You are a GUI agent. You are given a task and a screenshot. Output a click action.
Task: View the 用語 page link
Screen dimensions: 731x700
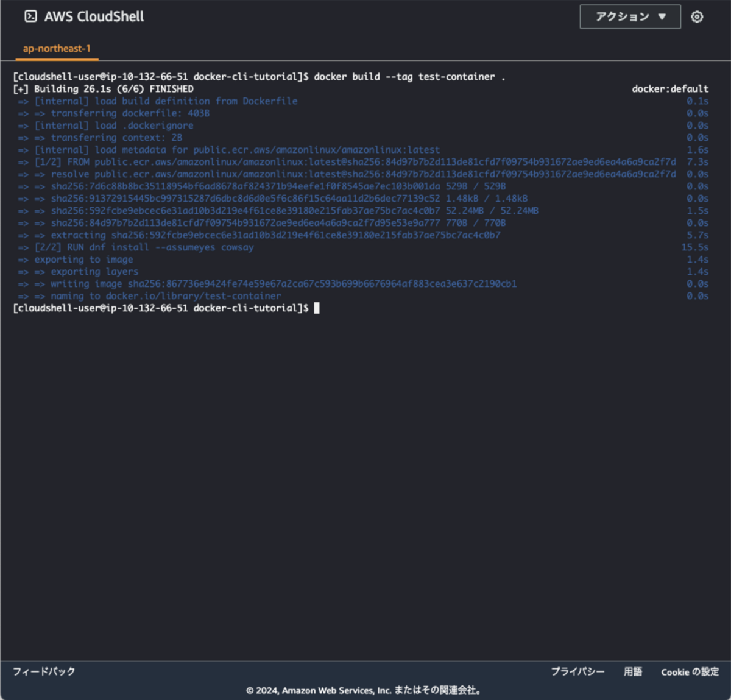633,671
